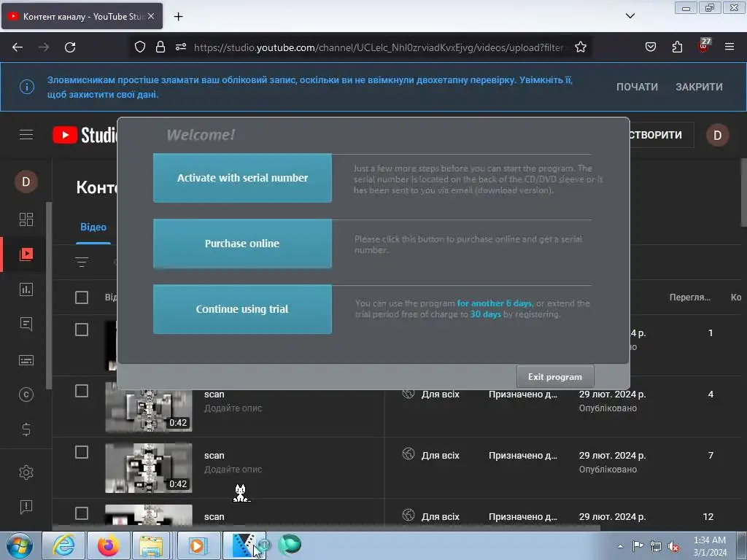Launch Internet Explorer from taskbar
Viewport: 747px width, 560px height.
click(63, 545)
